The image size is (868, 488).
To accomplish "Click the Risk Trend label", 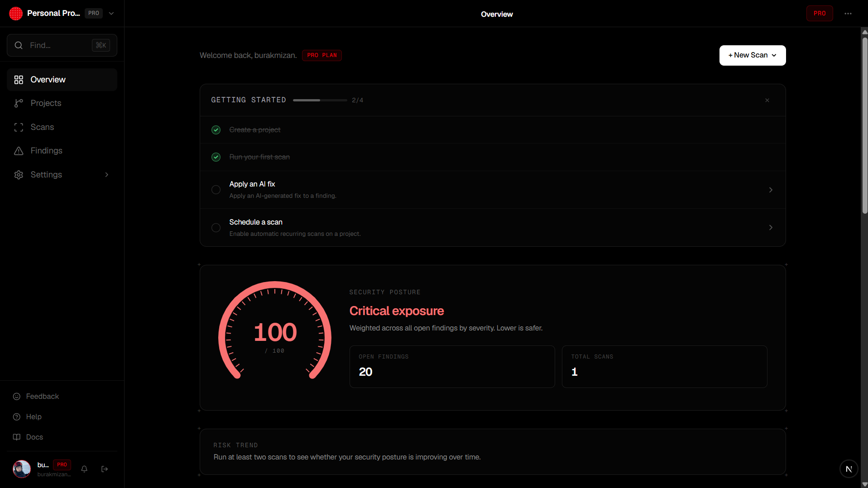I will (235, 445).
